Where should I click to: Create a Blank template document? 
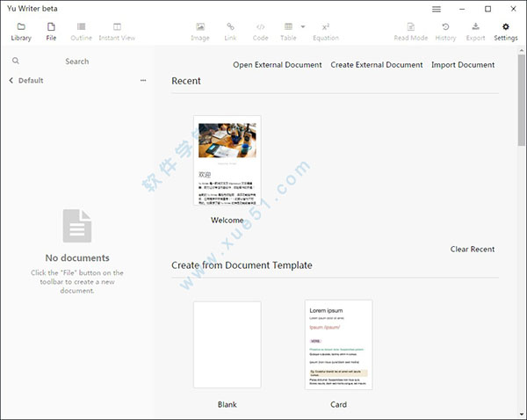coord(227,344)
